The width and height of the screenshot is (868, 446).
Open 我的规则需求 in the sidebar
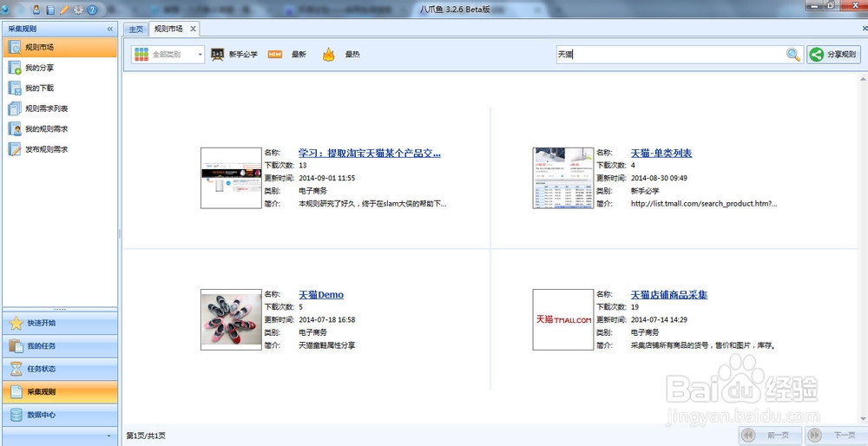(60, 129)
